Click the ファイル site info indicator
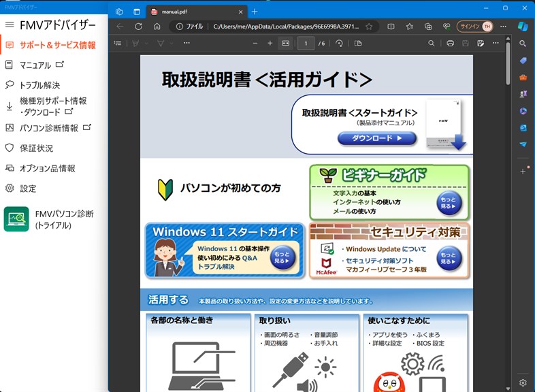 [189, 27]
